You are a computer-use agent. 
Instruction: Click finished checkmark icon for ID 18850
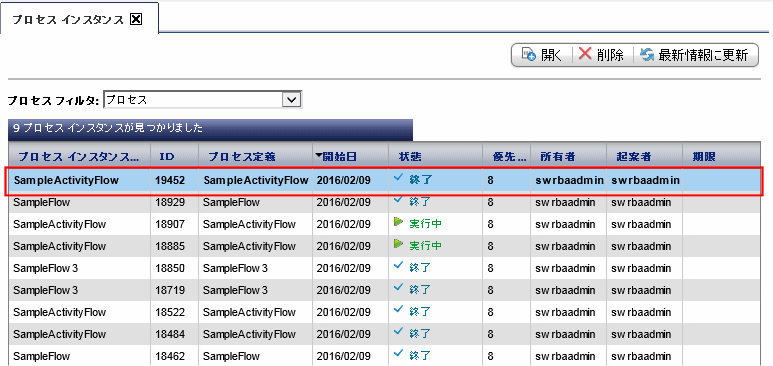coord(398,266)
